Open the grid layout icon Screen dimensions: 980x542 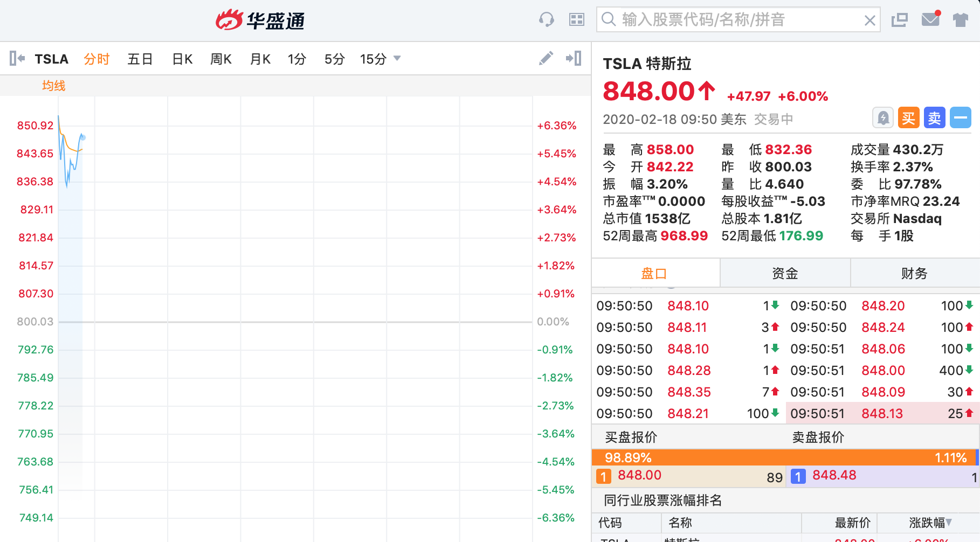pos(577,20)
